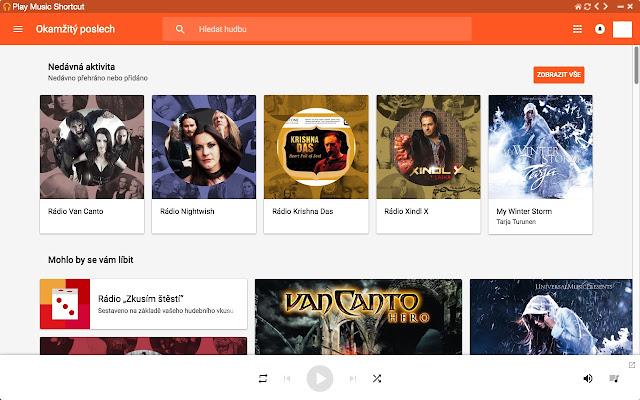
Task: Open artist link Tarja Turunen
Action: tap(516, 222)
